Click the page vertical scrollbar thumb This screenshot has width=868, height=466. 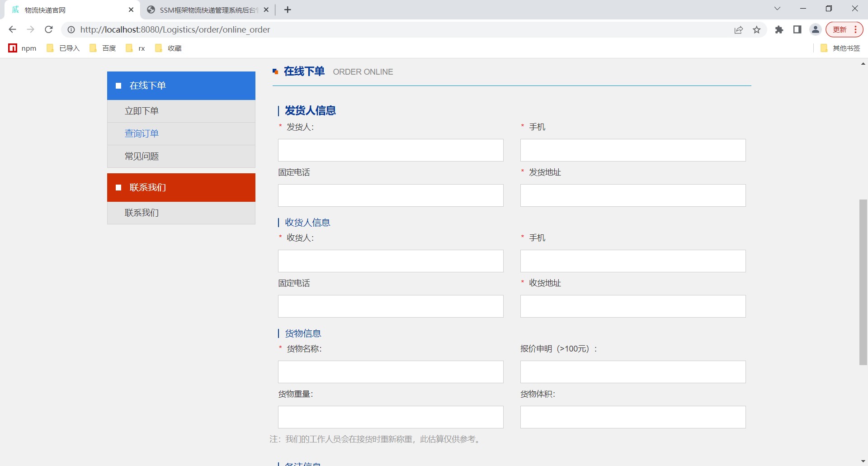863,281
